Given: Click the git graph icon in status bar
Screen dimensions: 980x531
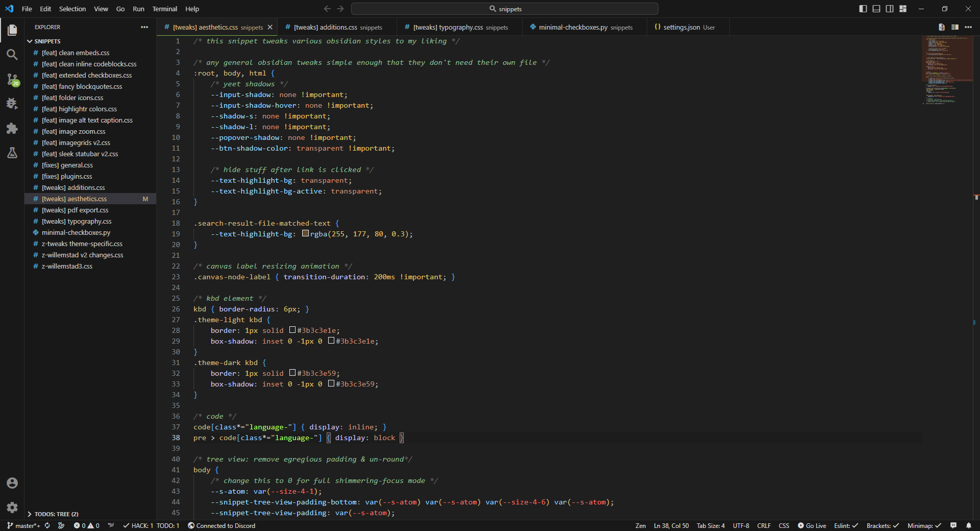Looking at the screenshot, I should pyautogui.click(x=61, y=525).
